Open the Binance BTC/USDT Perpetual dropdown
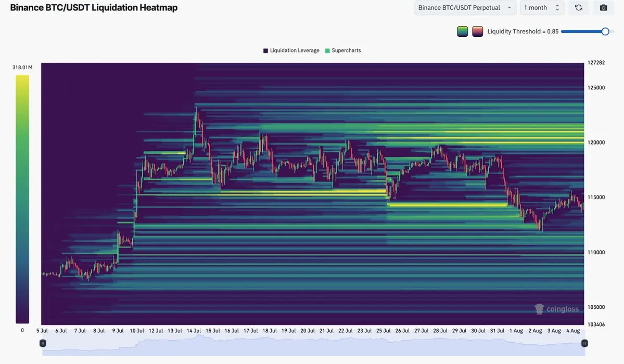The height and width of the screenshot is (364, 624). (x=465, y=8)
